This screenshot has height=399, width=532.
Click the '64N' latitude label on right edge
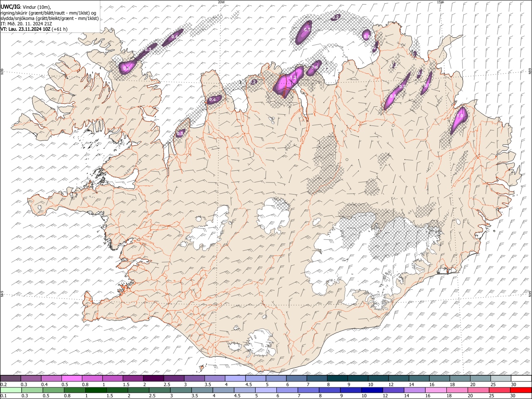tap(530, 293)
